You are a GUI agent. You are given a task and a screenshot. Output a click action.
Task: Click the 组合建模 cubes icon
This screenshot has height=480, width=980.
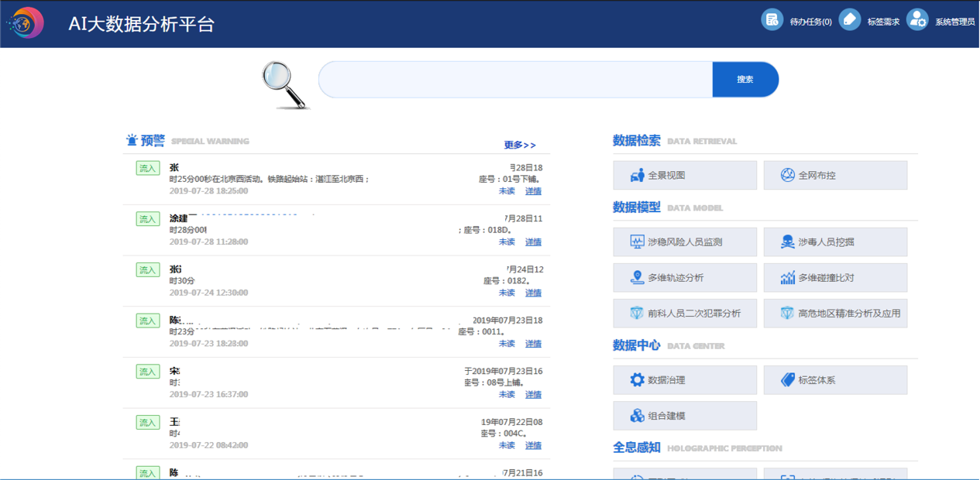(x=637, y=416)
